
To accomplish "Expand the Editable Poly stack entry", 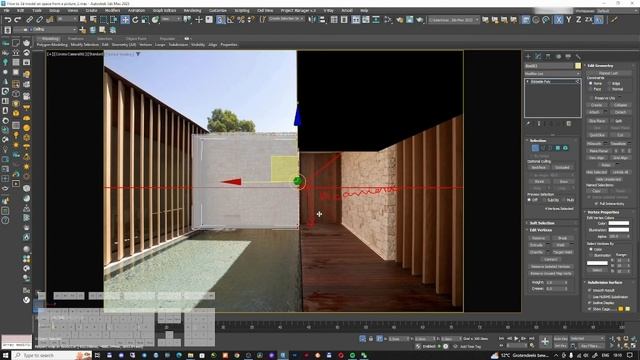I will [x=528, y=82].
